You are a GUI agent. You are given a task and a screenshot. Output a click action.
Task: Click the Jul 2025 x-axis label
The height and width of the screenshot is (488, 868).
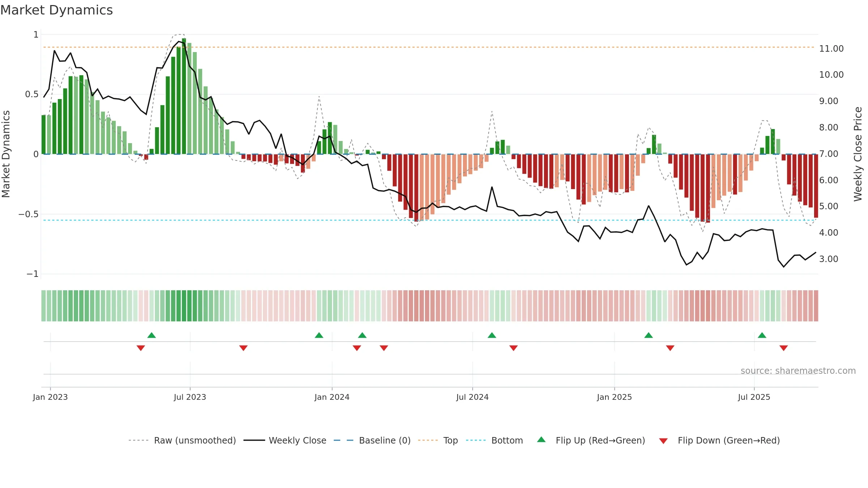(754, 397)
